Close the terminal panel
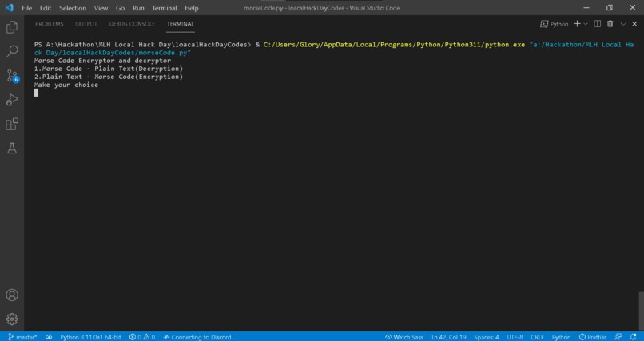The height and width of the screenshot is (341, 644). (635, 24)
